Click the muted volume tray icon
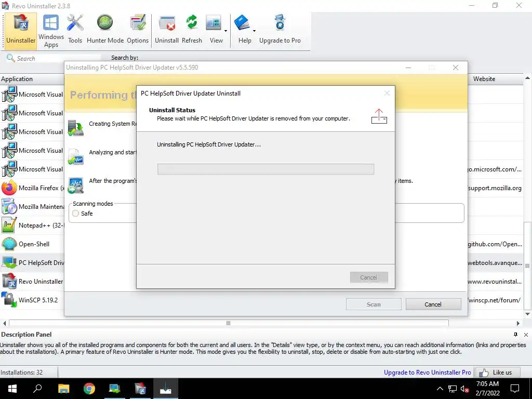532x399 pixels. click(x=464, y=389)
